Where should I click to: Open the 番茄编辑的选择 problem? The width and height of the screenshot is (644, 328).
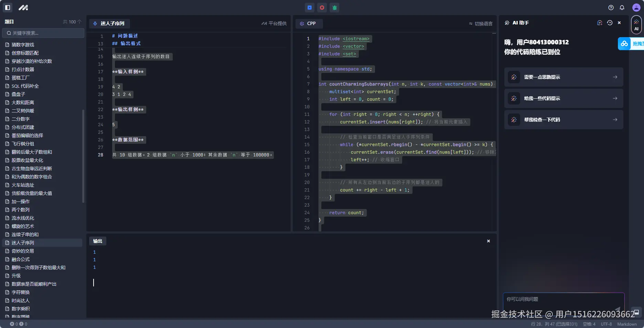tap(42, 135)
